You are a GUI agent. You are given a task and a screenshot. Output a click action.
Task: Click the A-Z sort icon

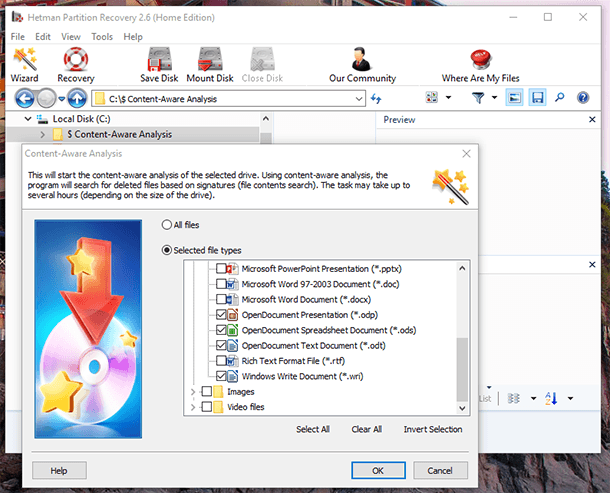pyautogui.click(x=551, y=398)
